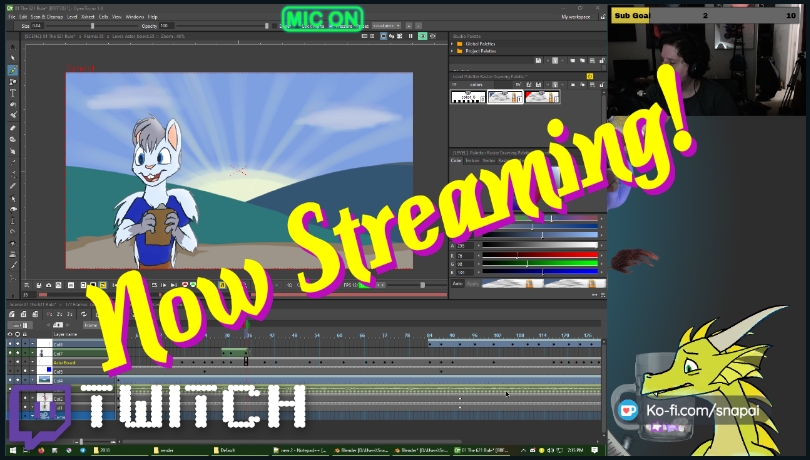Image resolution: width=810 pixels, height=460 pixels.
Task: Switch viewer to Camera Stand view
Action: click(383, 36)
